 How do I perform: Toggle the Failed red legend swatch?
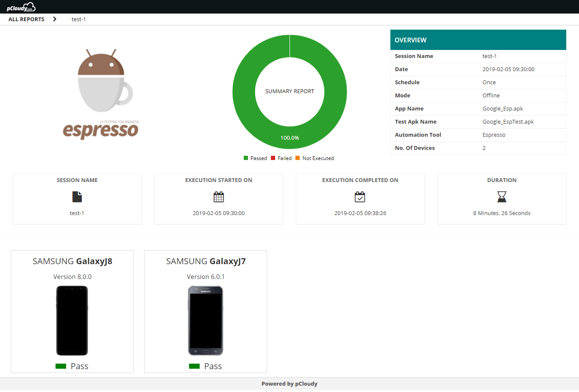point(273,158)
